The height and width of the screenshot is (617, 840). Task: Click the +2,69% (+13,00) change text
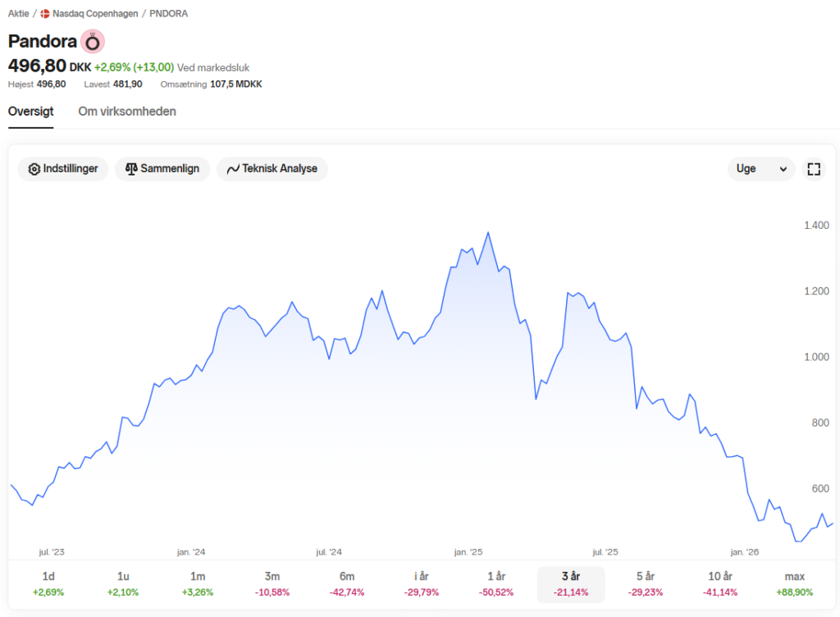click(x=134, y=67)
